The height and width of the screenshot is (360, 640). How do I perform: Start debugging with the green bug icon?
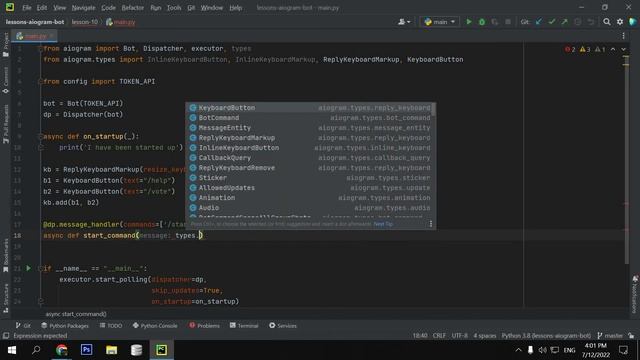point(482,22)
